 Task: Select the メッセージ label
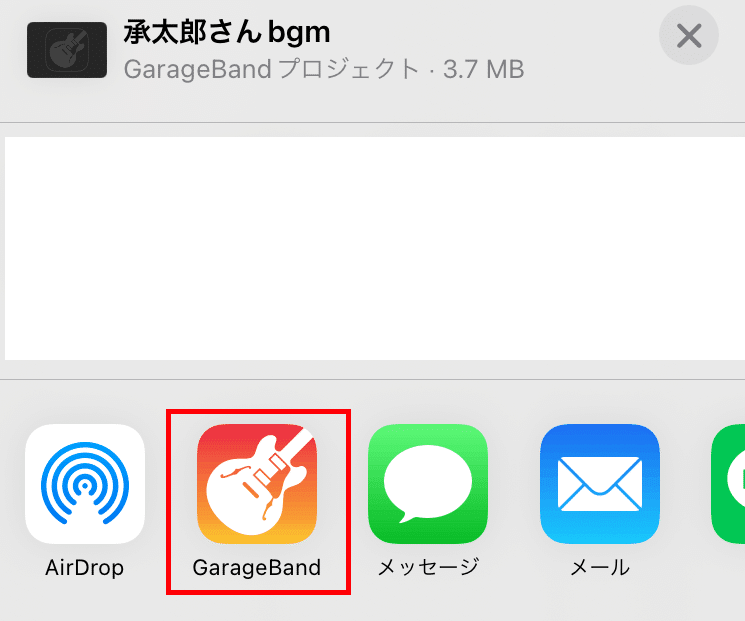(428, 567)
